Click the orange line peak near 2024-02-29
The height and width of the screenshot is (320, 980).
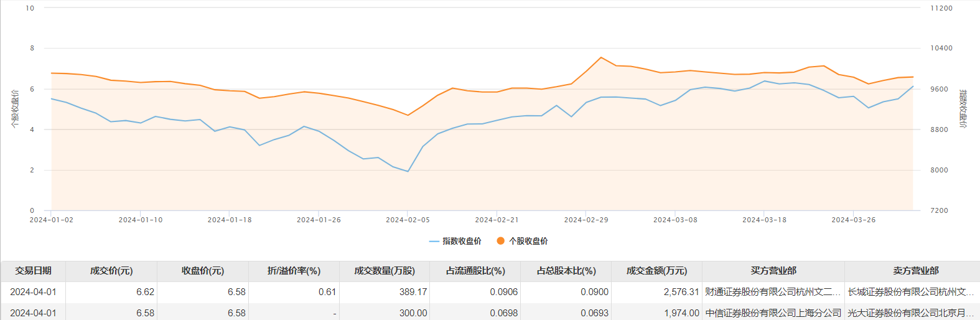pyautogui.click(x=601, y=57)
